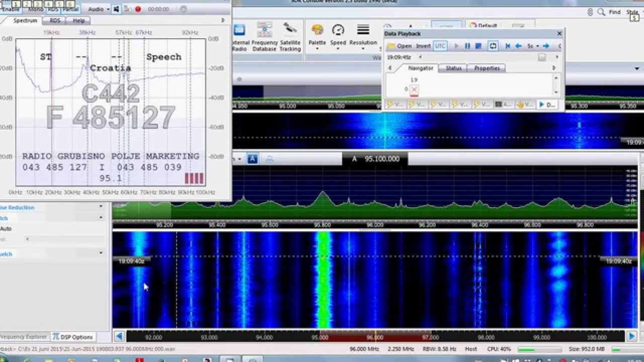Move the playback position slider handle
This screenshot has height=362, width=644.
coord(542,57)
